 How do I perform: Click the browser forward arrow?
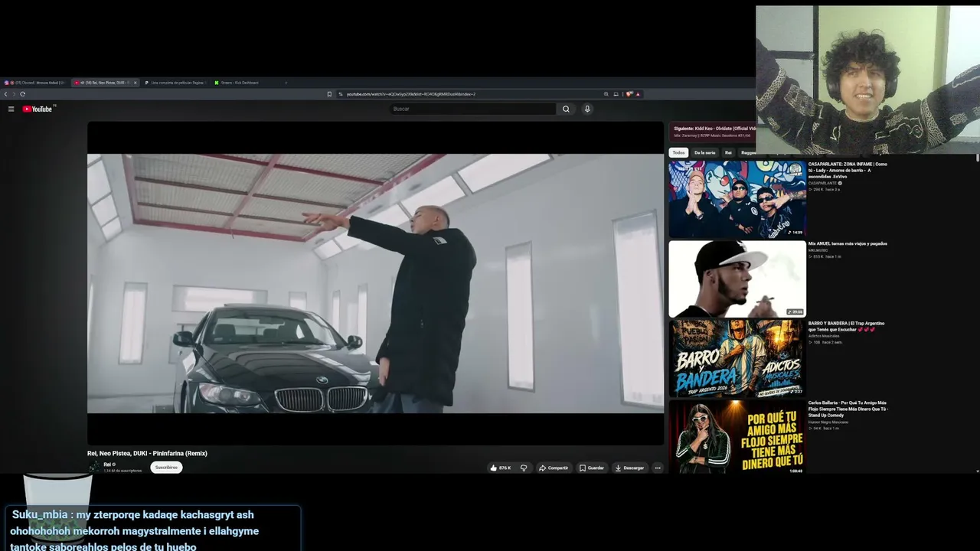14,94
